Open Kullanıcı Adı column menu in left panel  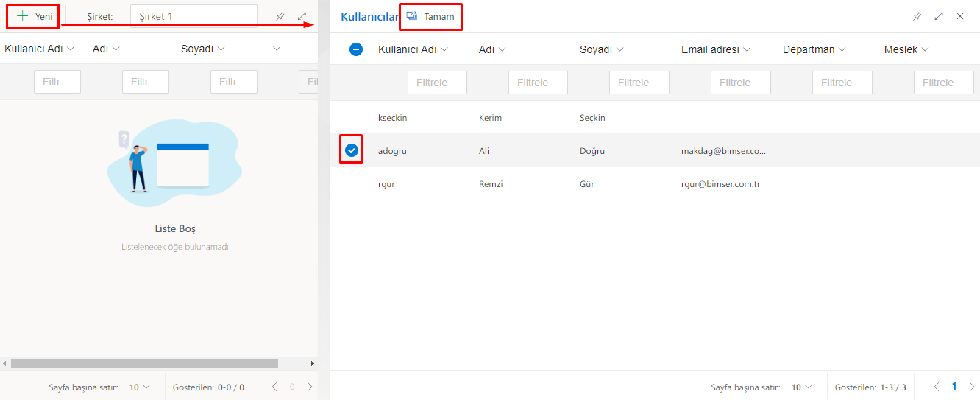71,49
